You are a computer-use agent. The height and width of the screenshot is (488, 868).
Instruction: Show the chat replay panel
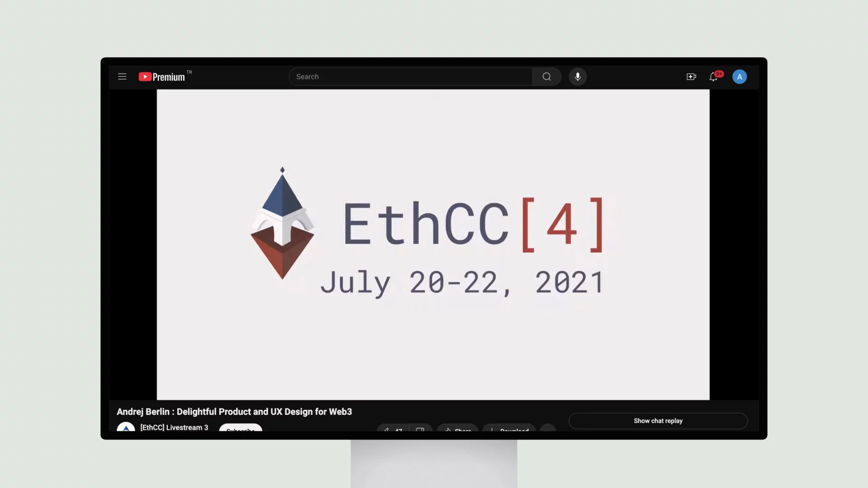pyautogui.click(x=658, y=420)
